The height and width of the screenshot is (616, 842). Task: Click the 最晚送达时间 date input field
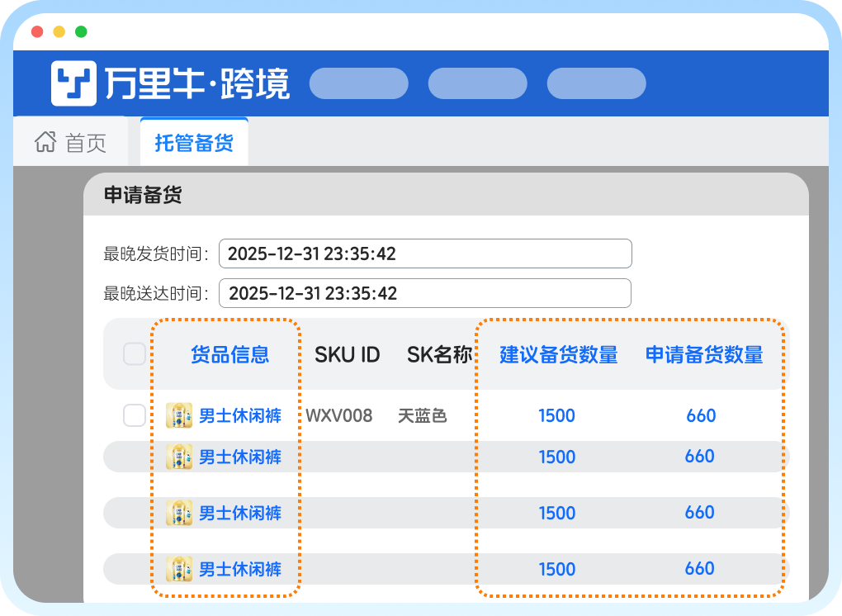pos(425,293)
